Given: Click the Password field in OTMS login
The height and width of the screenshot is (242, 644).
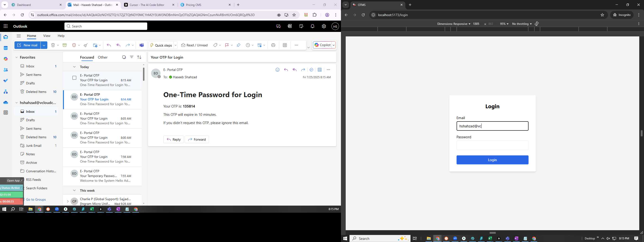Looking at the screenshot, I should (x=492, y=145).
